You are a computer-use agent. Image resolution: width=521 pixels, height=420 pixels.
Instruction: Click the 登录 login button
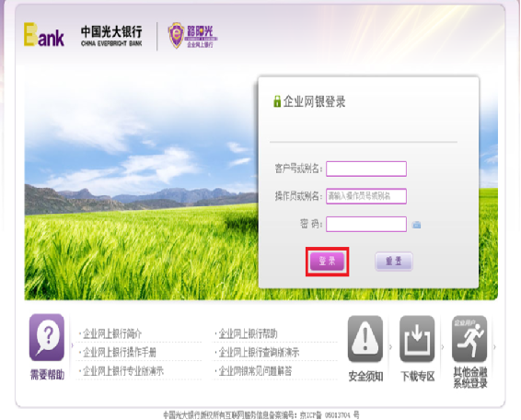[x=327, y=261]
